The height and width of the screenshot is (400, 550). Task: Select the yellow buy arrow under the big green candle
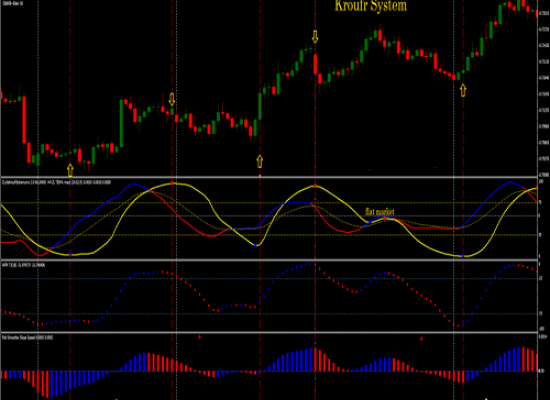click(x=260, y=161)
